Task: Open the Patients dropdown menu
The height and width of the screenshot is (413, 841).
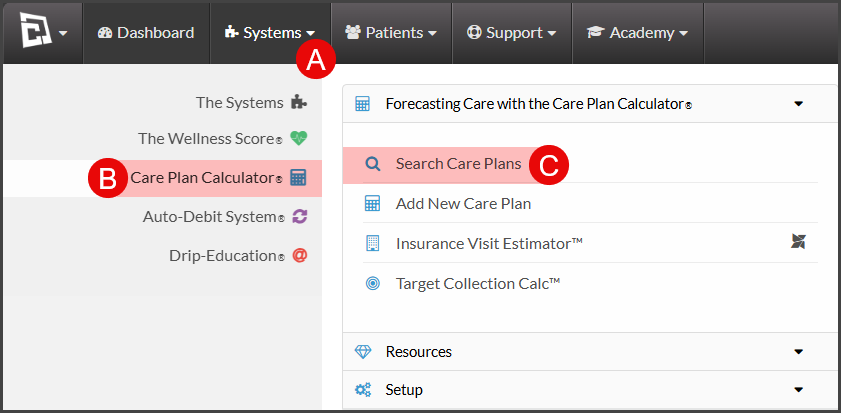Action: [x=391, y=33]
